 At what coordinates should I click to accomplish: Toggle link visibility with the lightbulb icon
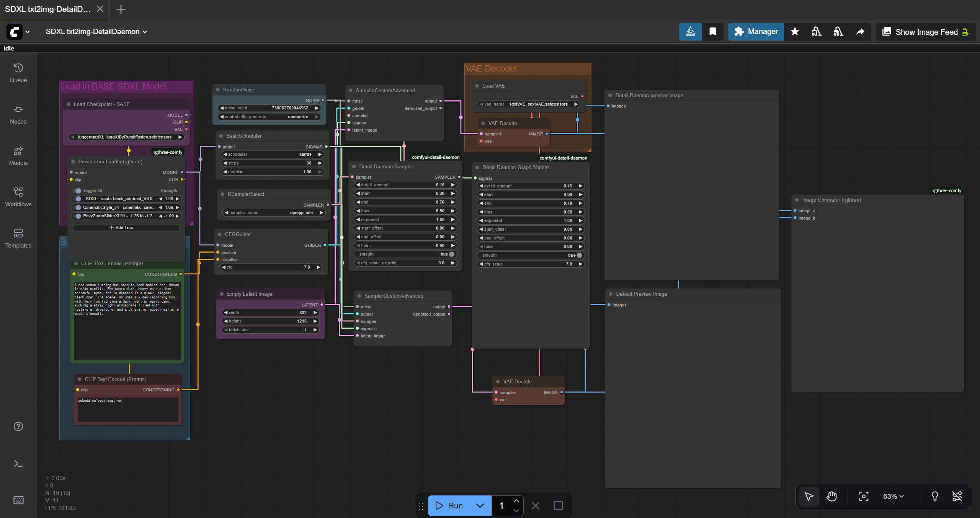click(x=935, y=496)
